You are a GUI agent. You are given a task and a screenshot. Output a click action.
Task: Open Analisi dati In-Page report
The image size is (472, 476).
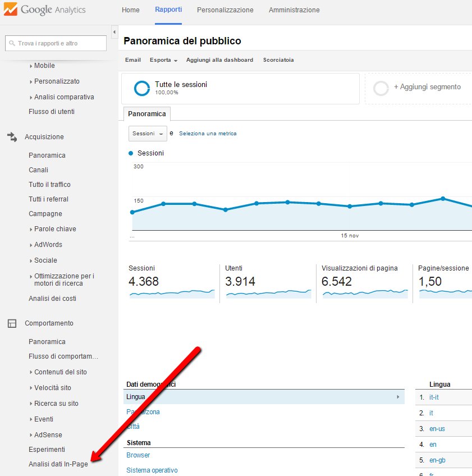tap(58, 464)
